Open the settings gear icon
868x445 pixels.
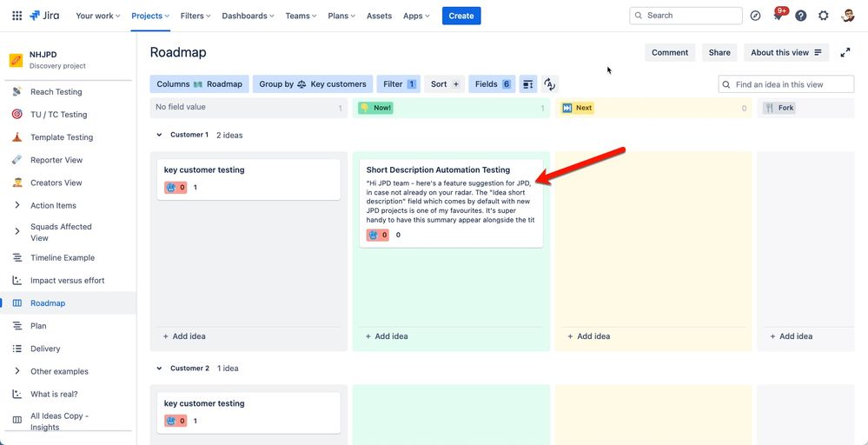[x=823, y=16]
